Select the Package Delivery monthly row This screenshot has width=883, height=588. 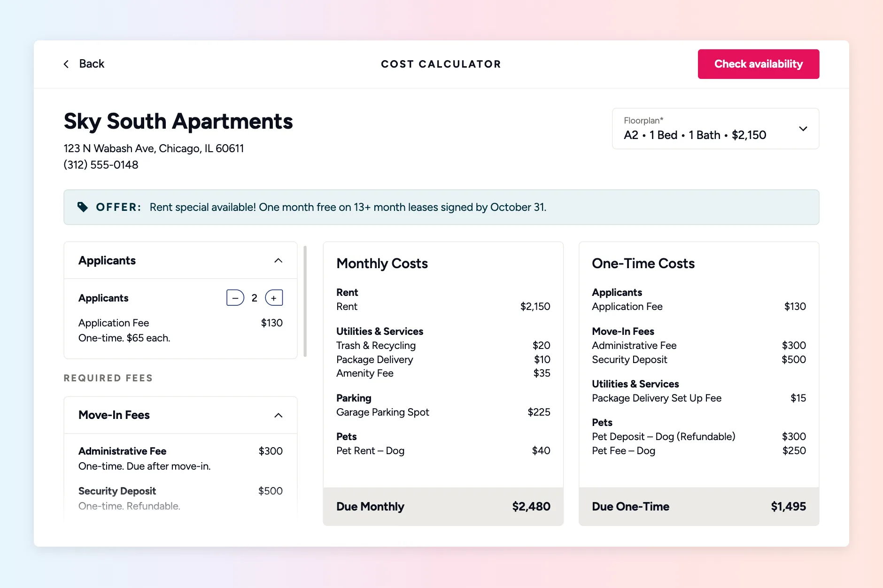443,360
